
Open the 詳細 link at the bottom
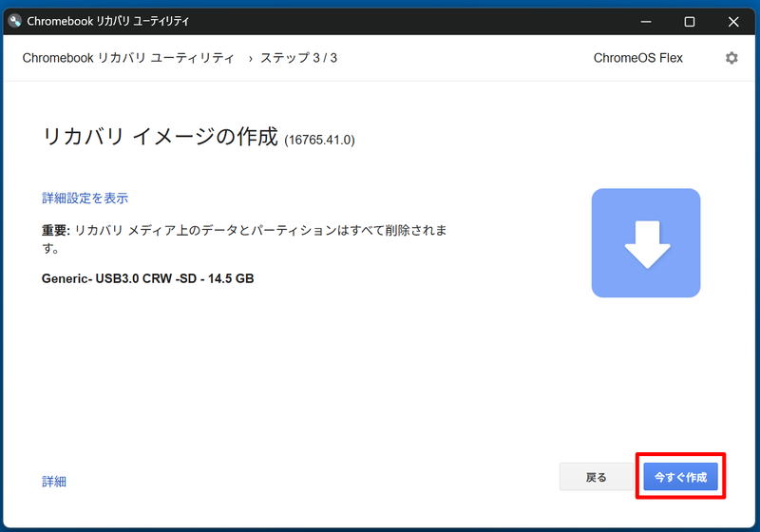(54, 481)
